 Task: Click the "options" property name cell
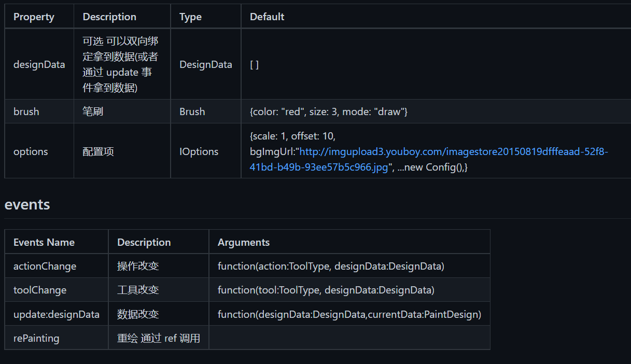[x=31, y=151]
